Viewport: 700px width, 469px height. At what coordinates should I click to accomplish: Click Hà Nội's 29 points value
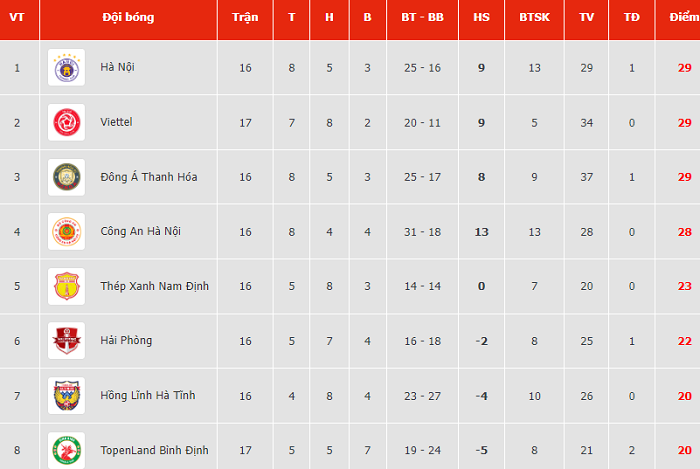point(684,68)
